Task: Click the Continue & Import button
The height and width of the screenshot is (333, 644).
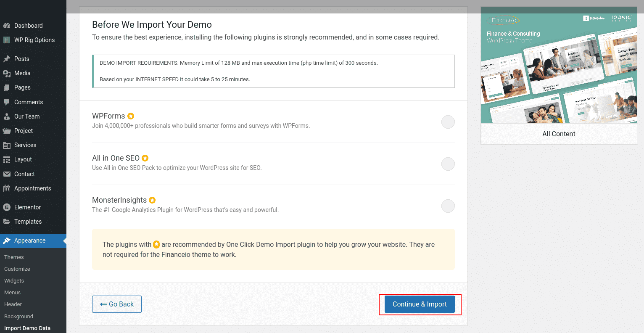Action: coord(420,304)
